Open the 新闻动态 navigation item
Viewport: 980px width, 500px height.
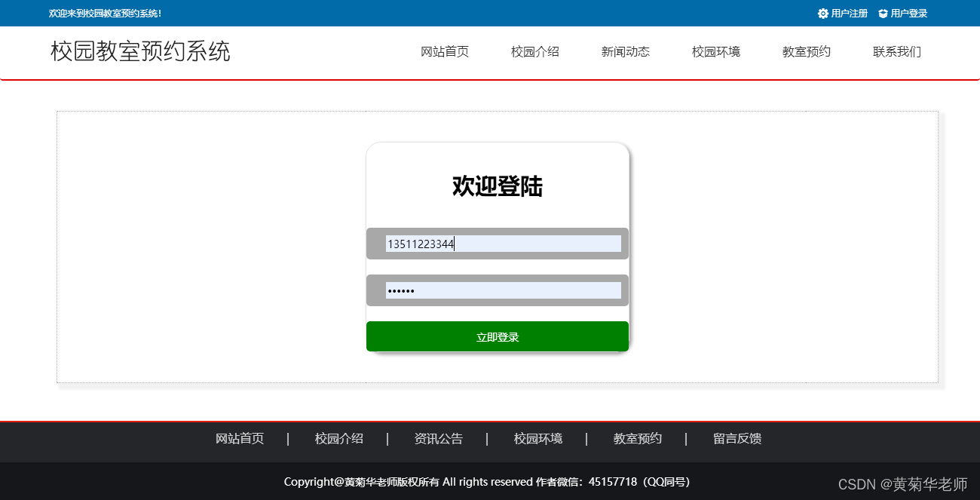(625, 51)
